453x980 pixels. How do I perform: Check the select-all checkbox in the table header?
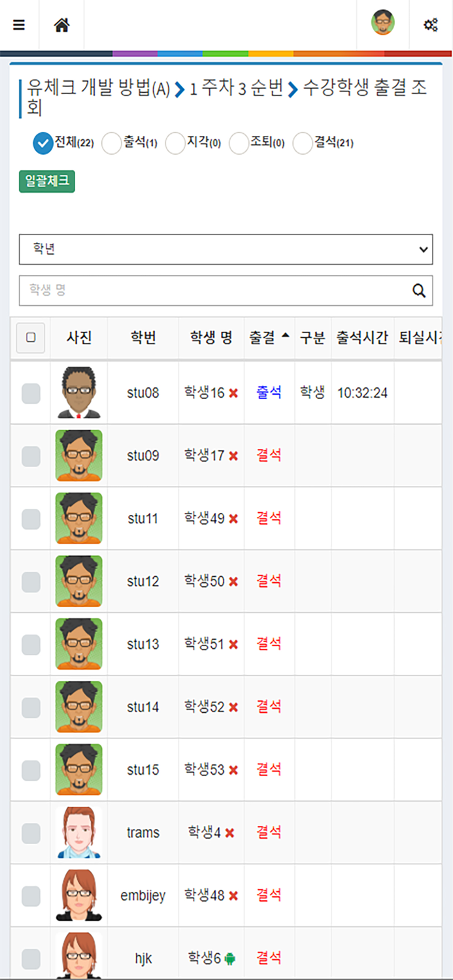click(30, 338)
